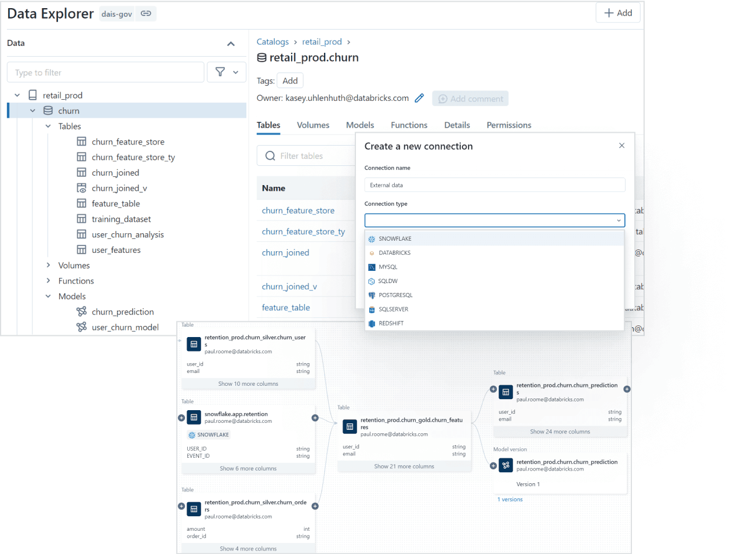The width and height of the screenshot is (756, 554).
Task: Choose SQLDW connection type
Action: tap(495, 281)
